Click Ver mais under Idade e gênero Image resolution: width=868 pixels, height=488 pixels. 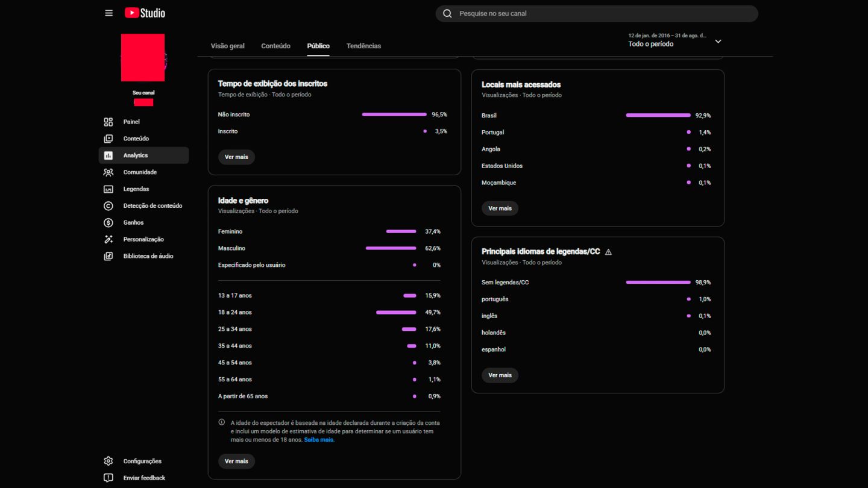[236, 461]
